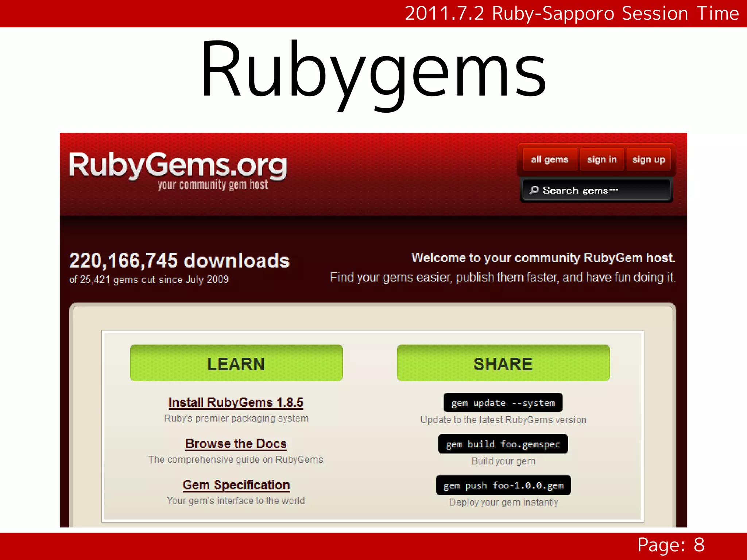Click the green LEARN button

point(236,363)
